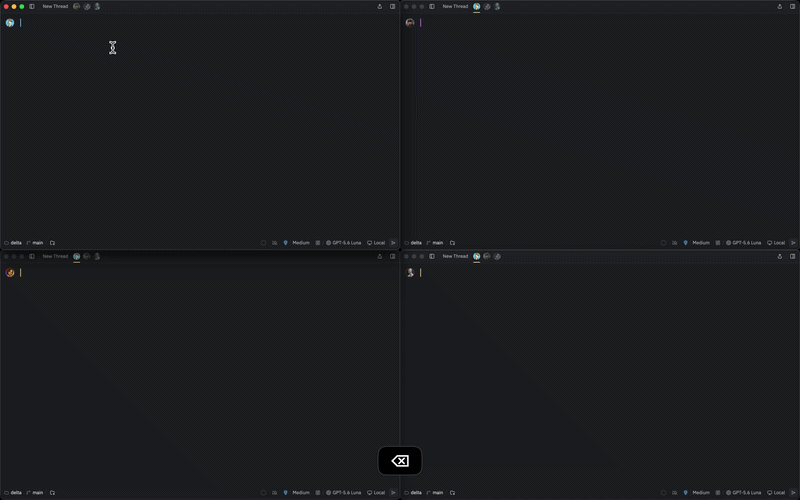The width and height of the screenshot is (800, 500).
Task: Click the worktree icon beside main in the top-right window
Action: click(x=452, y=243)
